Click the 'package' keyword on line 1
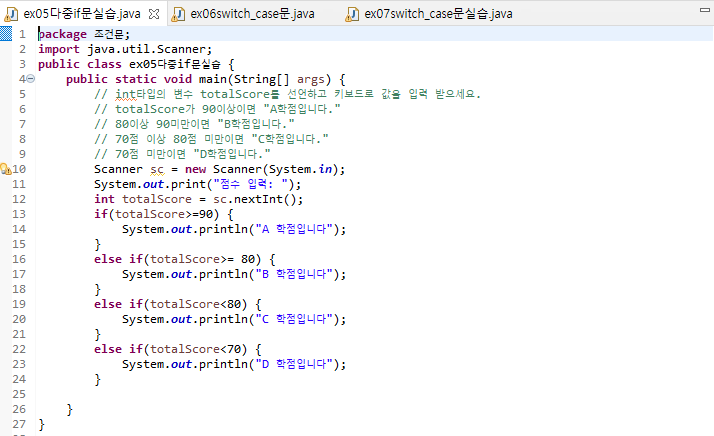Screen dimensions: 714x436 click(62, 34)
